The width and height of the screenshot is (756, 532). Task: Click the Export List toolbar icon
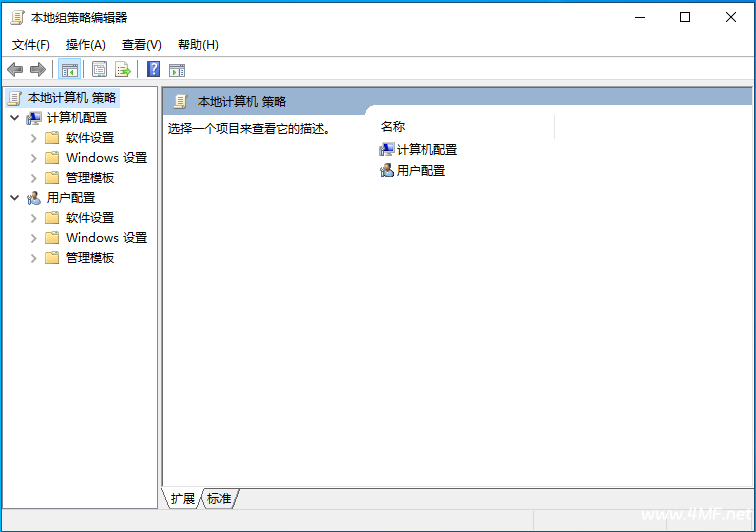(123, 69)
